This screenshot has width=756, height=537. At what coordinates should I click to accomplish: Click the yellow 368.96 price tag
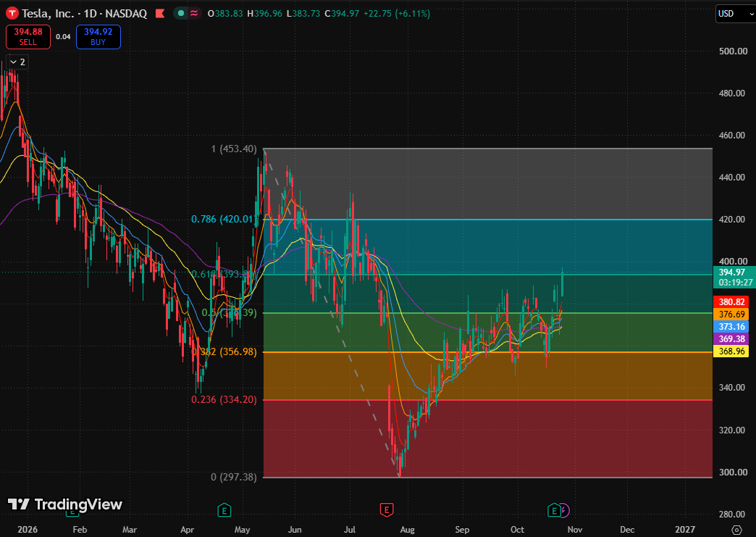pos(731,351)
